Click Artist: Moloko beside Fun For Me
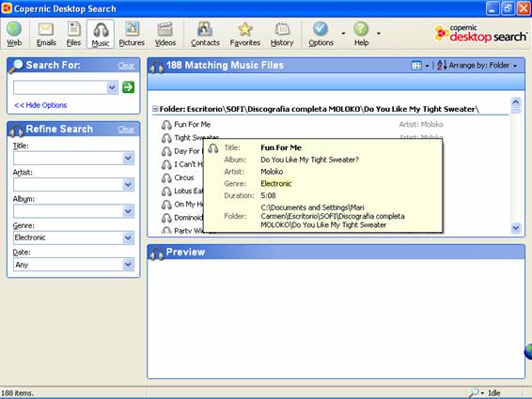532x399 pixels. [421, 125]
